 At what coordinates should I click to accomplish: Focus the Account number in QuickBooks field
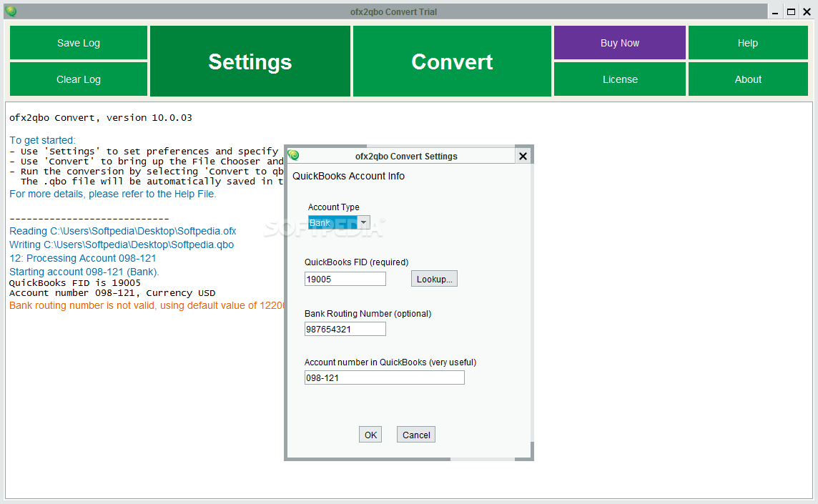tap(384, 377)
